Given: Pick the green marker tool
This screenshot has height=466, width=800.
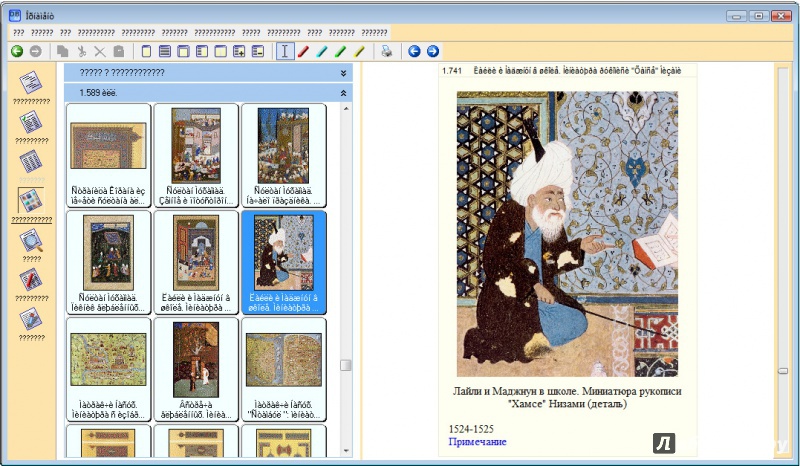Looking at the screenshot, I should [341, 51].
